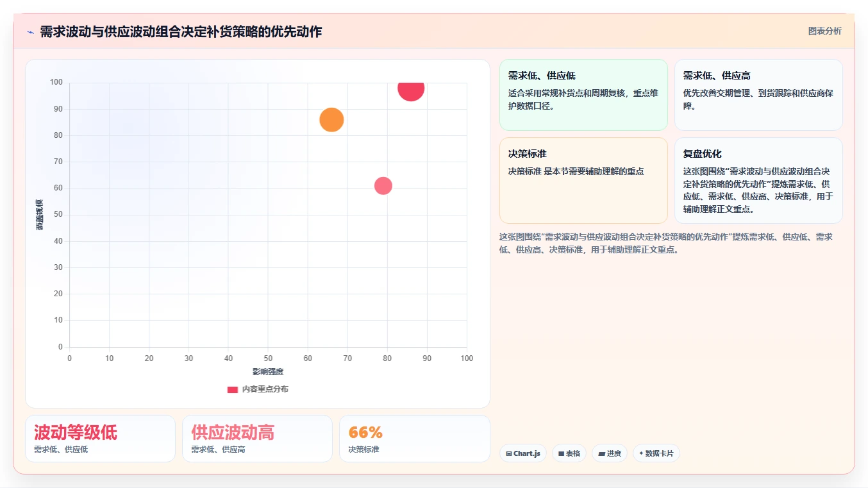Click the text 决策标准 是本节需要辅助理解的重点
The height and width of the screenshot is (488, 868).
(x=576, y=171)
